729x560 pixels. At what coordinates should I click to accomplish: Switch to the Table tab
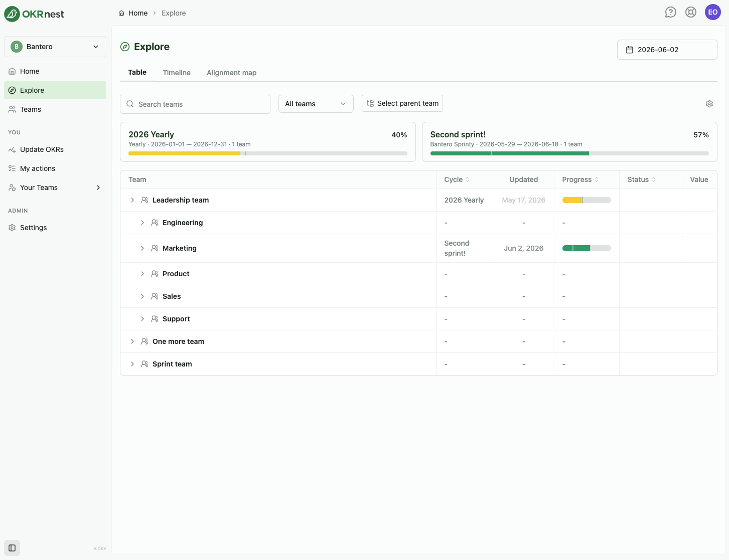pyautogui.click(x=137, y=72)
